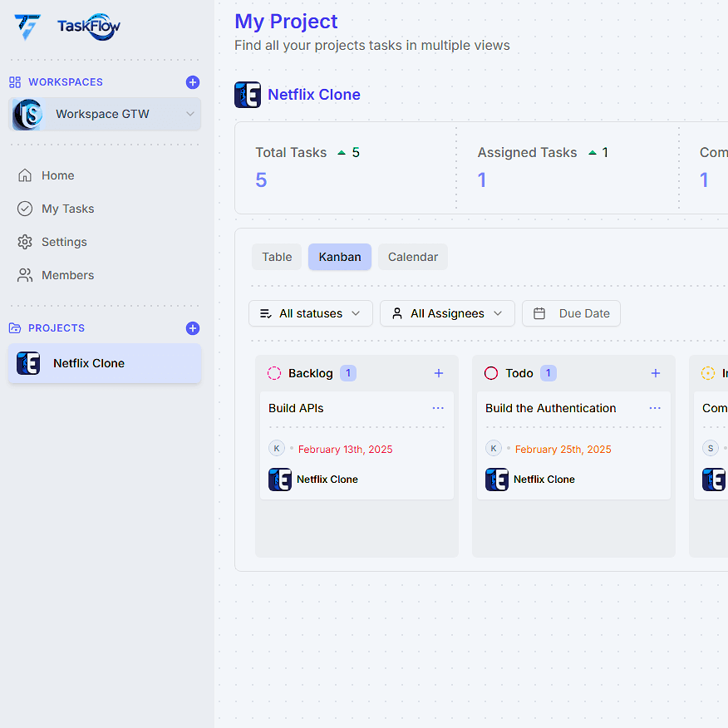Click assignee S avatar on third card
Image resolution: width=728 pixels, height=728 pixels.
711,449
